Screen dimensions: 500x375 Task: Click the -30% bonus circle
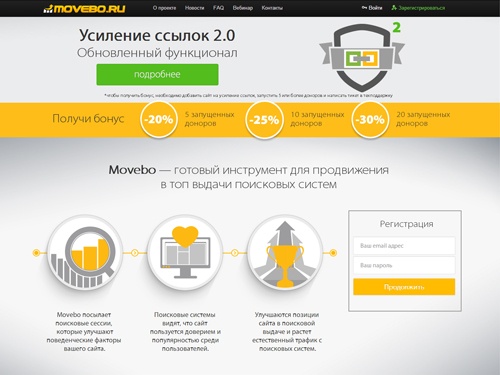(370, 119)
